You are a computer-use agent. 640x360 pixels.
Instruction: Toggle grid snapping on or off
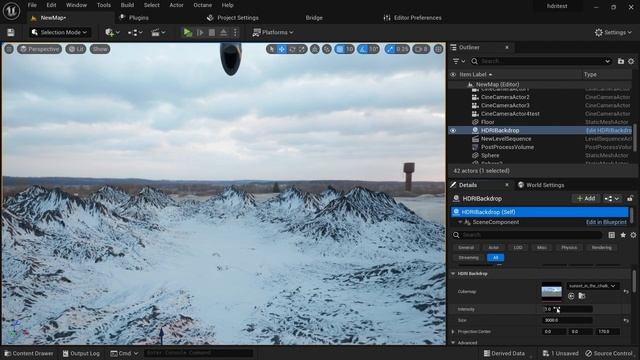pos(340,49)
